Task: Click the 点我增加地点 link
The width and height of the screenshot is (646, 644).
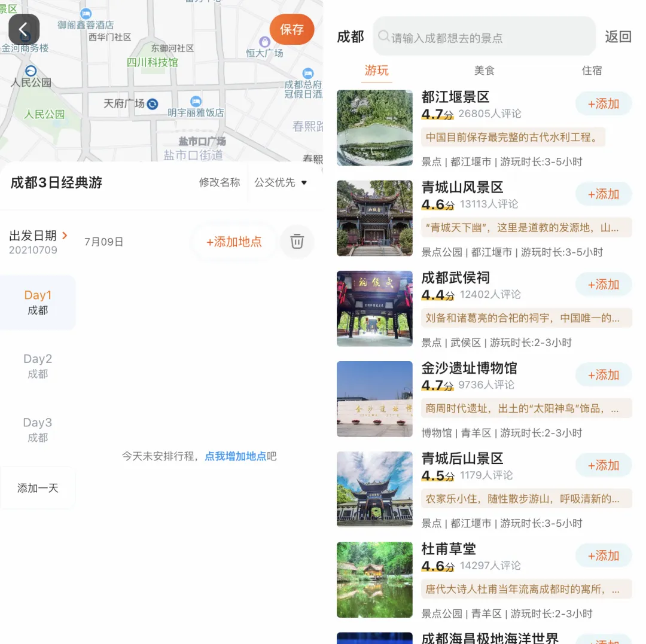Action: [235, 456]
